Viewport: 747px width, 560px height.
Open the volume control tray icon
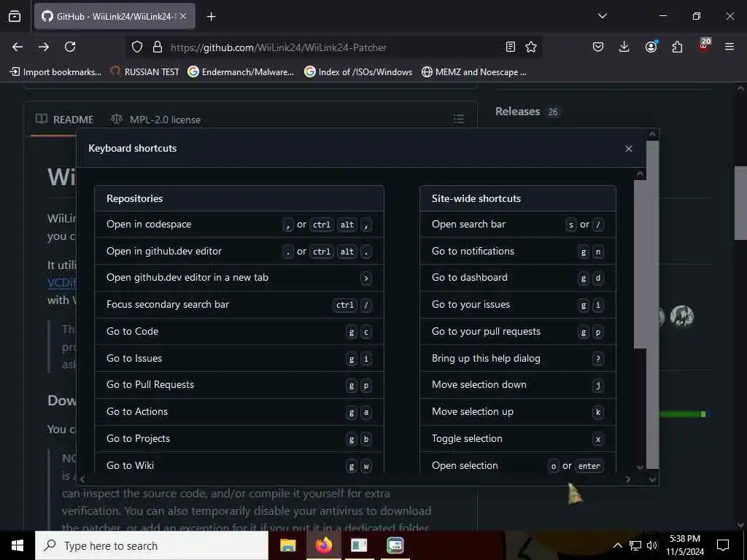click(x=652, y=545)
